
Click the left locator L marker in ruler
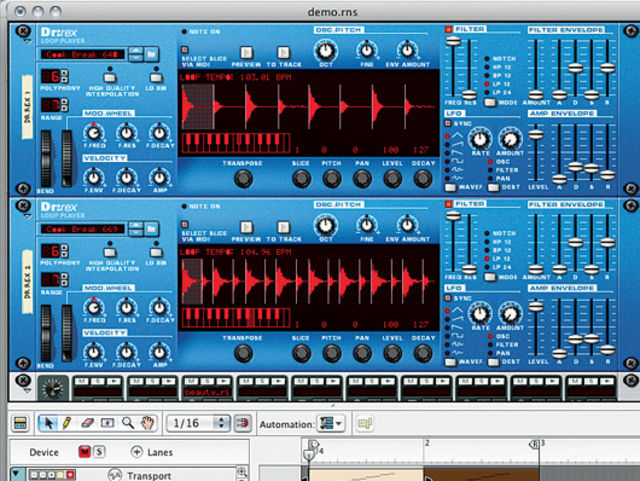click(312, 445)
